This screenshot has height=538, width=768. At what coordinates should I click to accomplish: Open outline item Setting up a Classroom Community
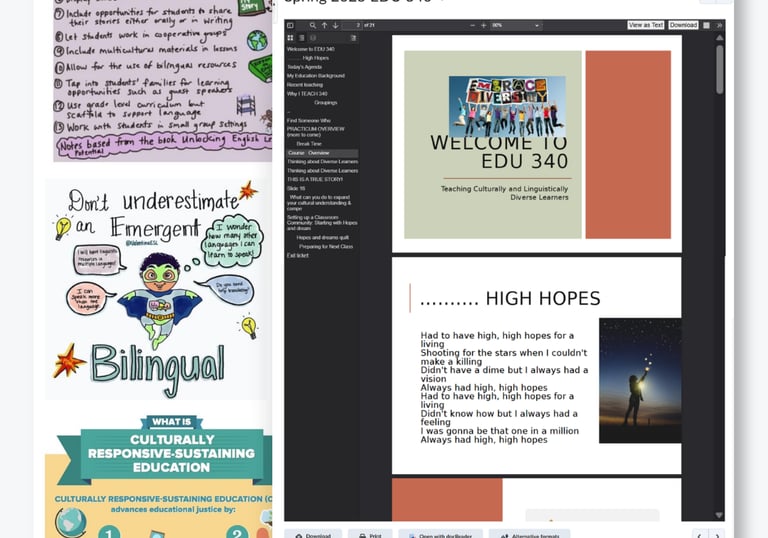pyautogui.click(x=322, y=222)
